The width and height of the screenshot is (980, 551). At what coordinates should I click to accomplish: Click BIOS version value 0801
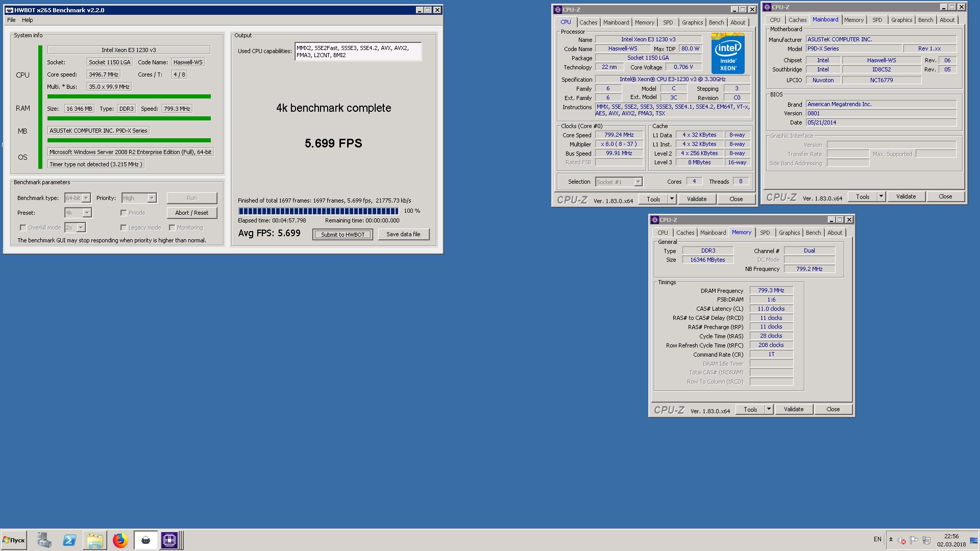(x=881, y=113)
